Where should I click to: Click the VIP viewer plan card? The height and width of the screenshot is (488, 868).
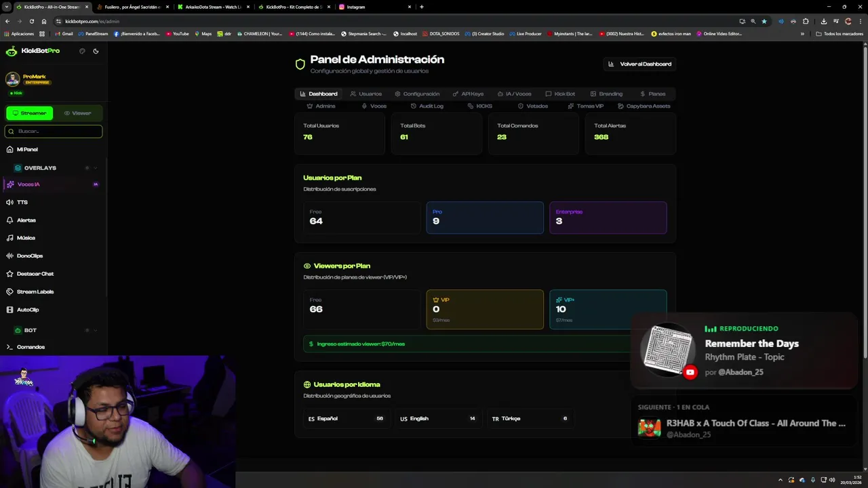pyautogui.click(x=485, y=310)
